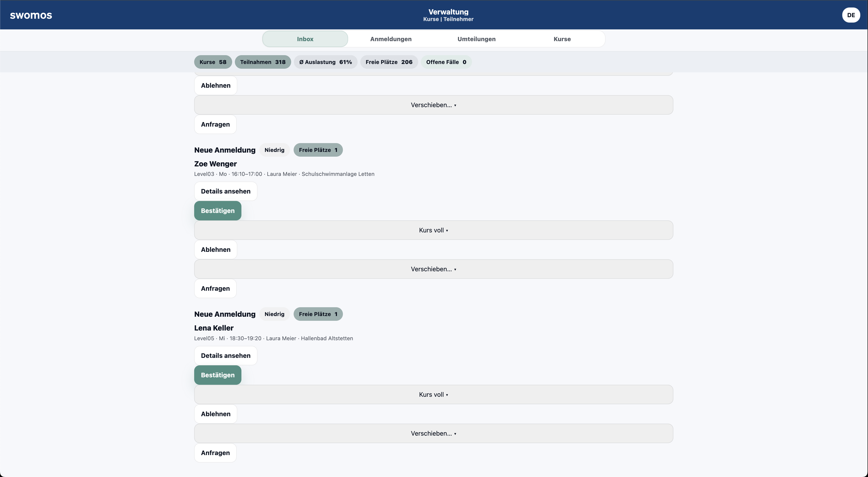The height and width of the screenshot is (477, 868).
Task: Click Neue Anmeldung heading above Lena Keller
Action: (225, 314)
